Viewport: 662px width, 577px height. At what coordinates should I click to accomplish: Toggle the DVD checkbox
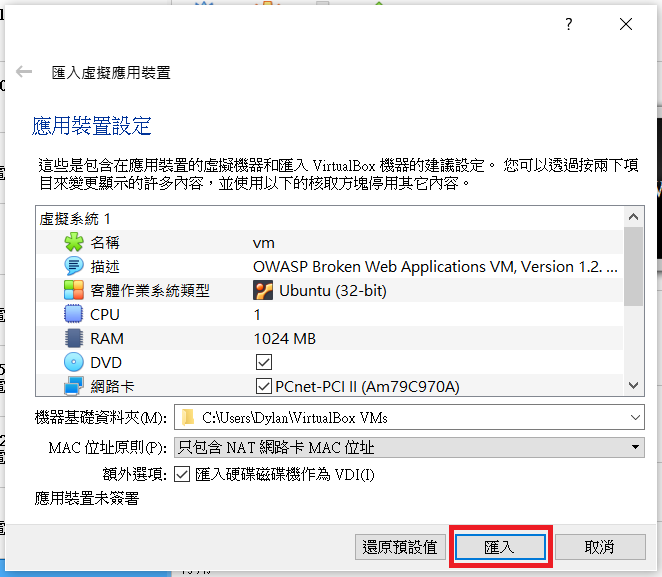[x=264, y=362]
